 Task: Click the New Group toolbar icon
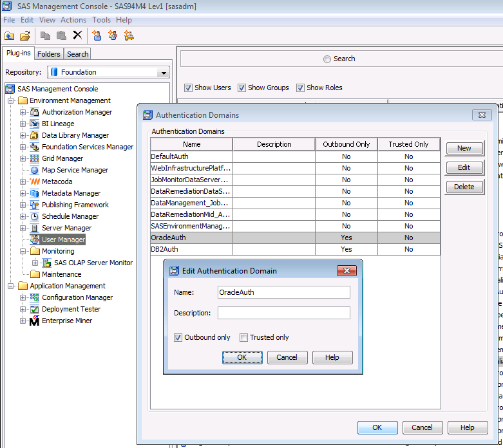113,35
